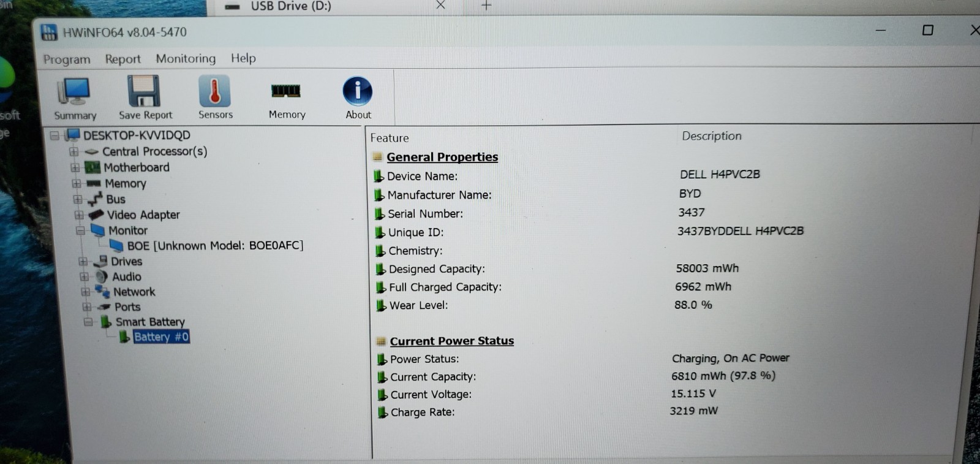Click the 58003 mWh designed capacity value
Screen dimensions: 980x464
point(707,268)
